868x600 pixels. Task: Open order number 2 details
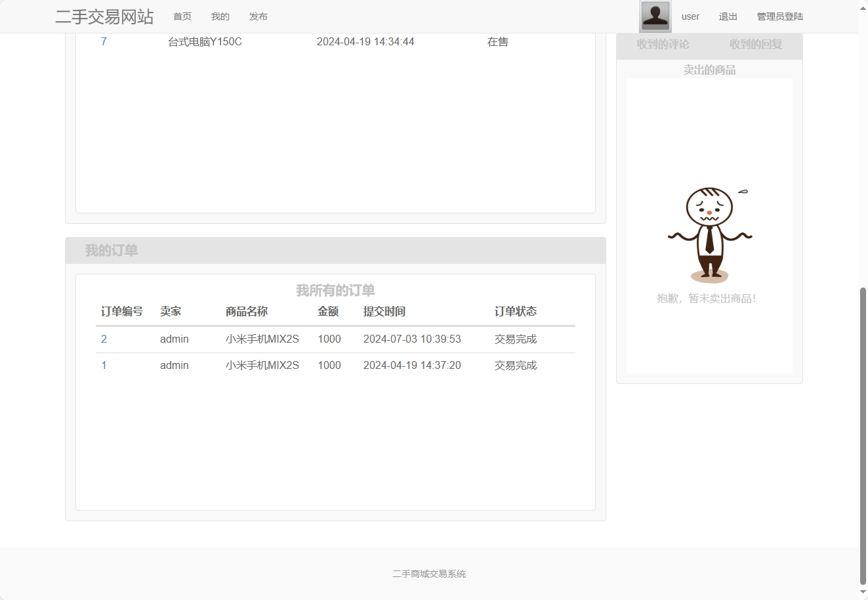[x=104, y=339]
